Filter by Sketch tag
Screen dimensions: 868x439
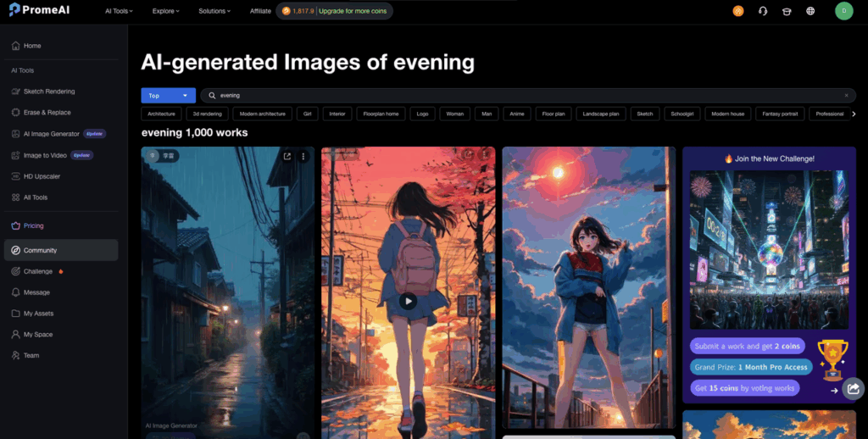tap(645, 114)
